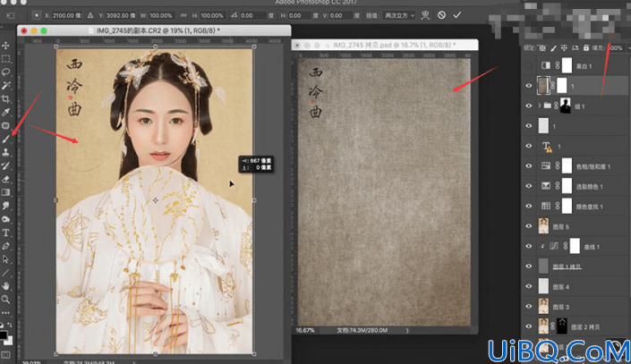The width and height of the screenshot is (631, 364).
Task: Select the Rectangular Marquee tool
Action: coord(5,59)
